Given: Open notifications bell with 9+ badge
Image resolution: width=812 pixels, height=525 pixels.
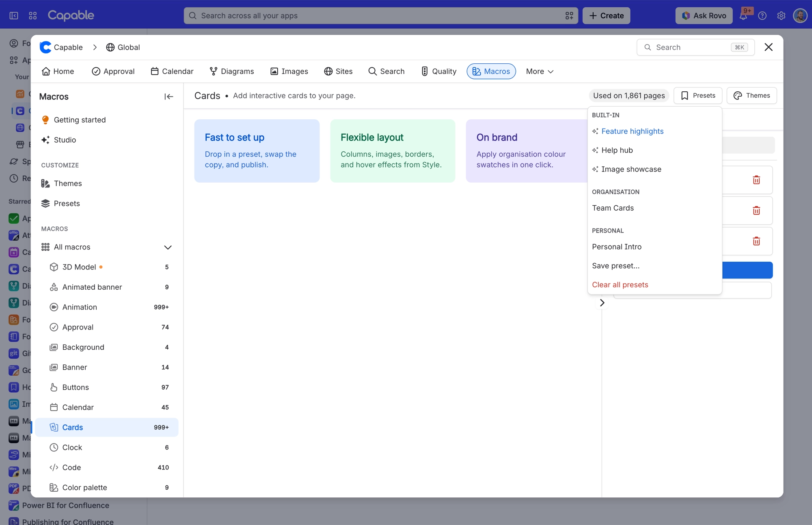Looking at the screenshot, I should [x=743, y=15].
